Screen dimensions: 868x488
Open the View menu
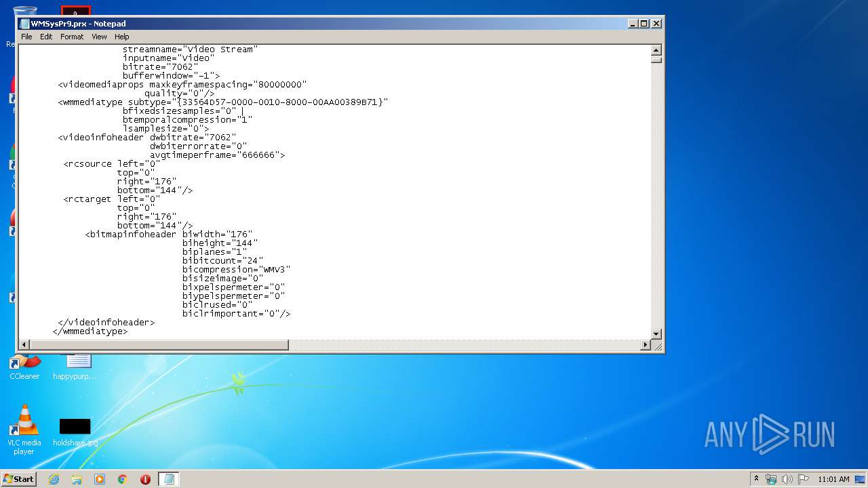click(99, 37)
